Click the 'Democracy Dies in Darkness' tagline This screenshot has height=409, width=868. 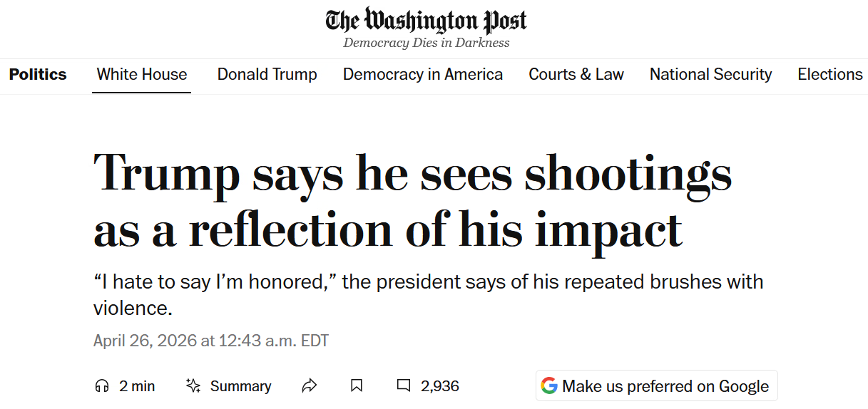point(427,43)
